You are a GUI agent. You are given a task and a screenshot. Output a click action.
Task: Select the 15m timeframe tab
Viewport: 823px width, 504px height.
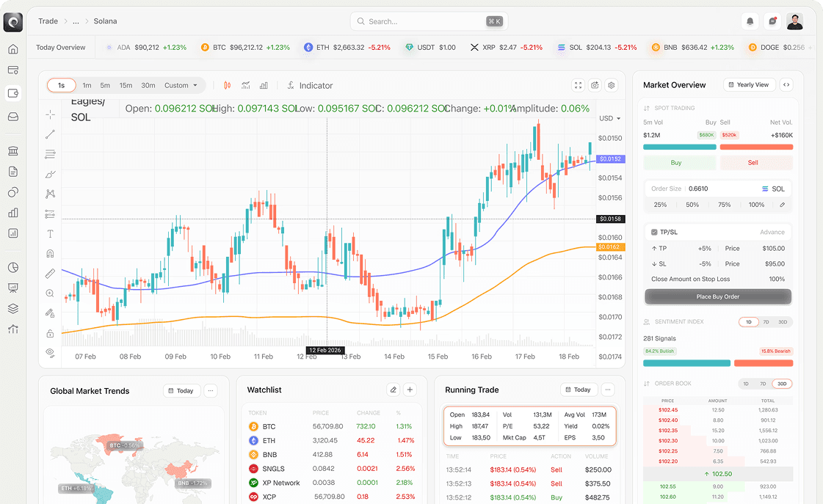(126, 86)
